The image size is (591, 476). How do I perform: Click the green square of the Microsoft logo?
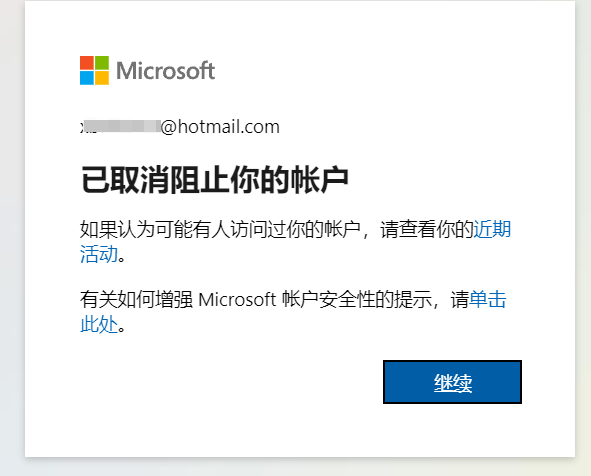coord(102,63)
